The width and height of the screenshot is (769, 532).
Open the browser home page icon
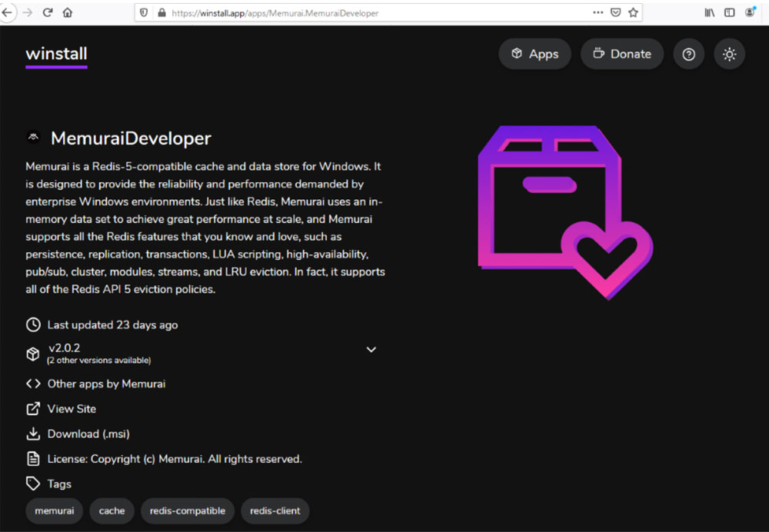click(x=68, y=13)
